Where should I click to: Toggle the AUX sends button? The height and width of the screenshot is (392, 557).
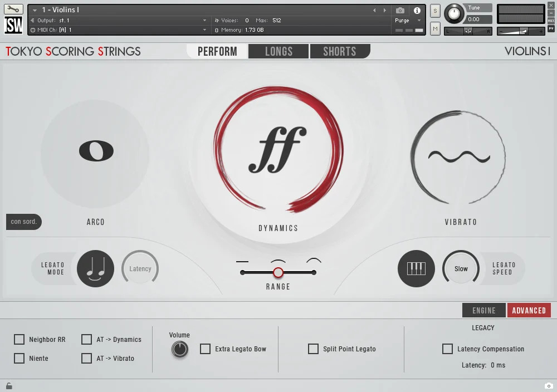click(x=551, y=21)
